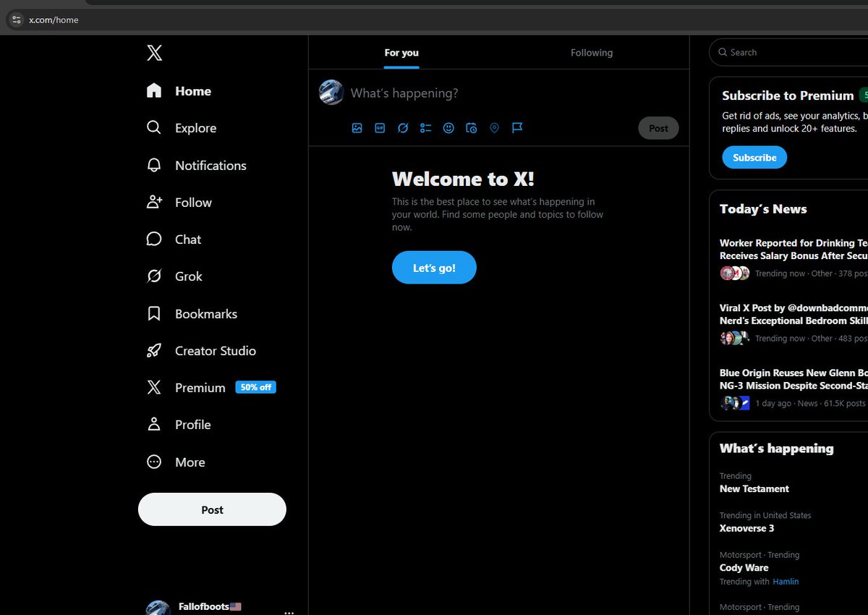Screen dimensions: 868x615
Task: Select the Creator Studio label in the navigation
Action: pos(216,351)
